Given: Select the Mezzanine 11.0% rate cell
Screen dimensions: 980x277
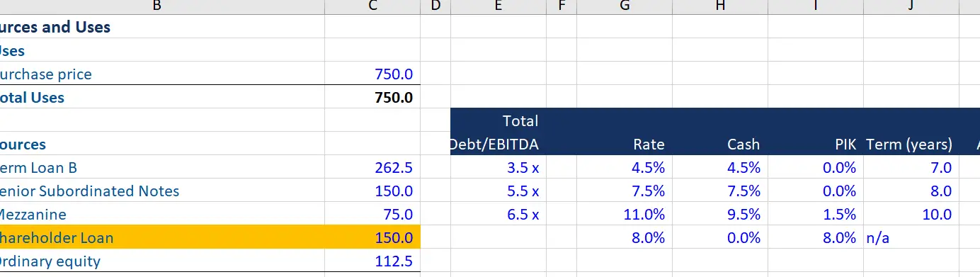Looking at the screenshot, I should coord(625,214).
